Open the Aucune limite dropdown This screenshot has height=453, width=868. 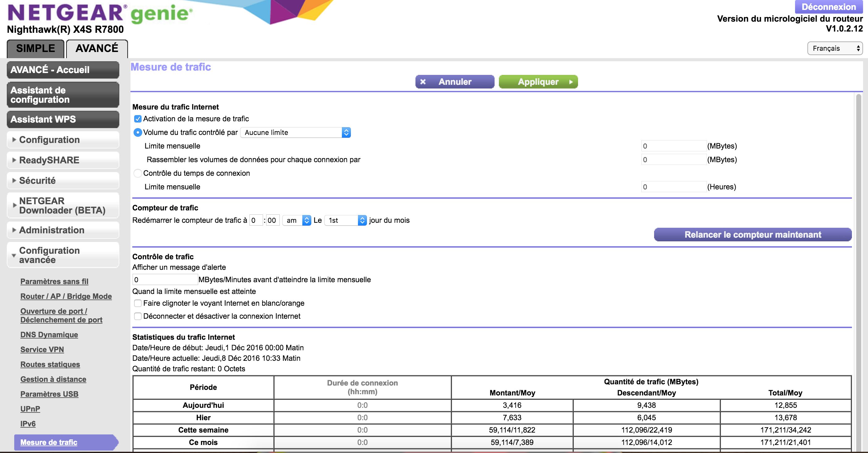296,132
